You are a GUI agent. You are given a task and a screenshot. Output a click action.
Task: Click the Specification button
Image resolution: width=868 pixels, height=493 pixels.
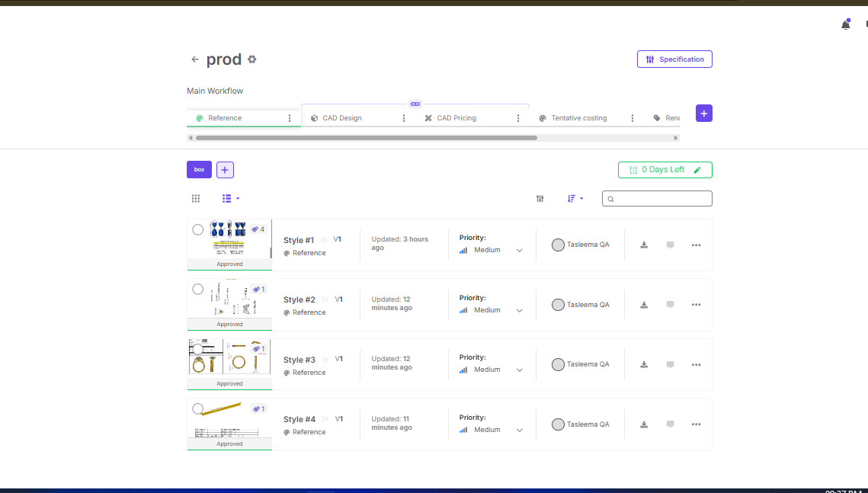(674, 59)
